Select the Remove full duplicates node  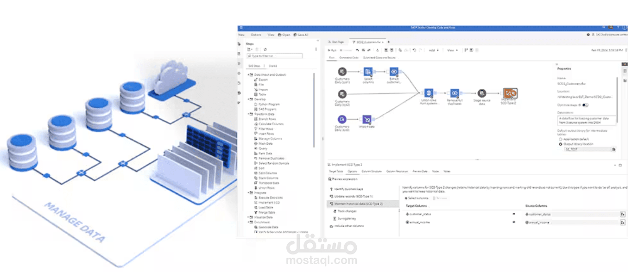(455, 93)
